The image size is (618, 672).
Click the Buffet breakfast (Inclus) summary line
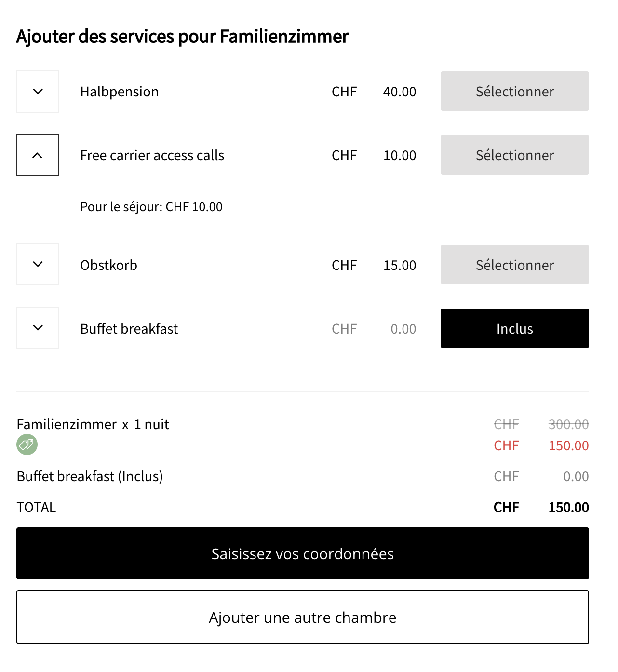[x=90, y=476]
